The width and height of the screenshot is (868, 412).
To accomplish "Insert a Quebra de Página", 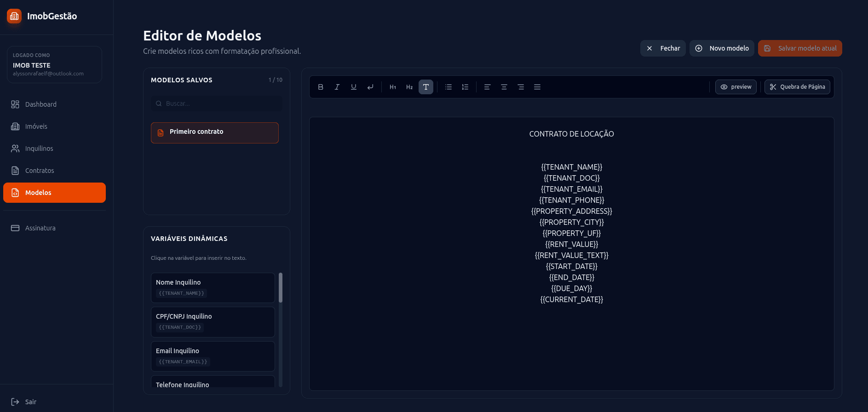I will pyautogui.click(x=797, y=87).
